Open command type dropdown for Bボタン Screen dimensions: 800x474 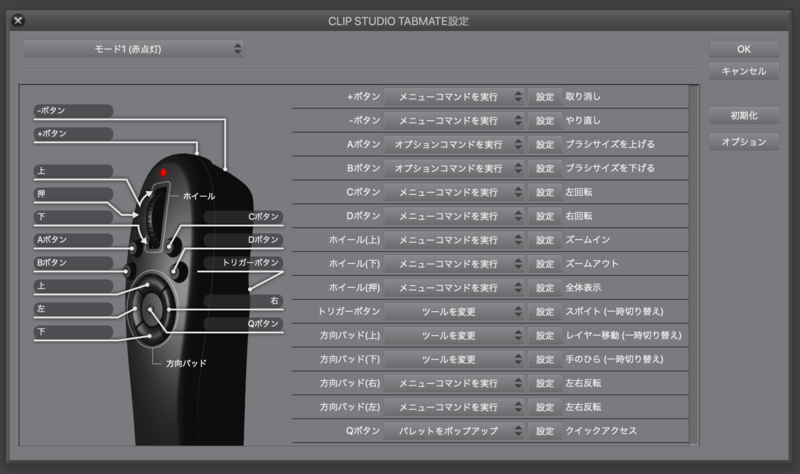tap(454, 168)
